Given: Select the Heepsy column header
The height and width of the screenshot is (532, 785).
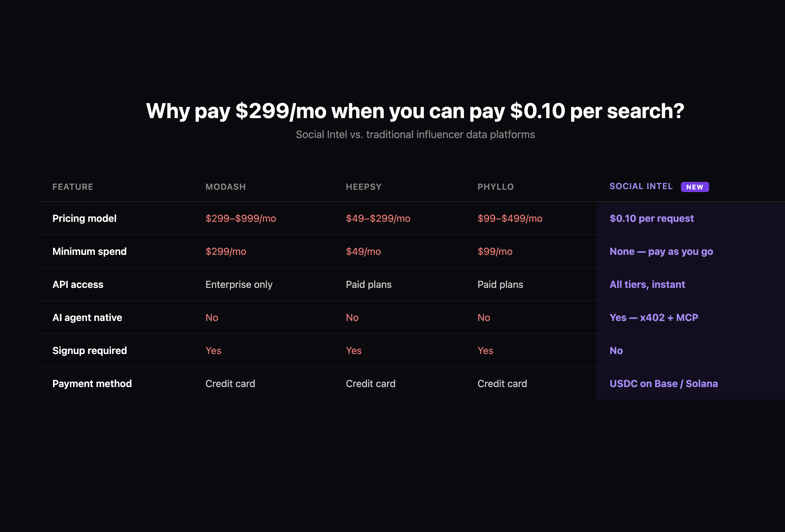Looking at the screenshot, I should (x=363, y=187).
